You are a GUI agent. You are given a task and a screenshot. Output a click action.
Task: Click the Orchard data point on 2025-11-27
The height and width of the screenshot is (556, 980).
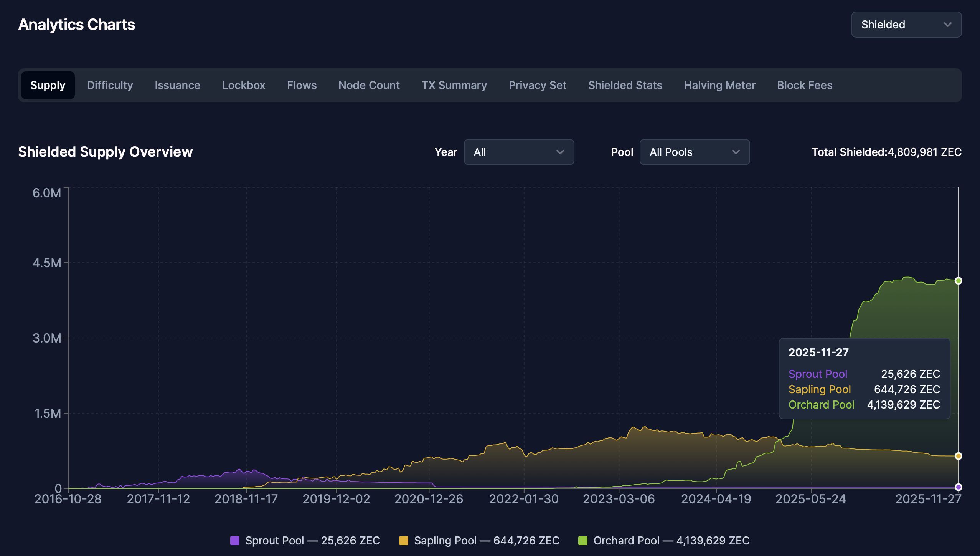[958, 280]
